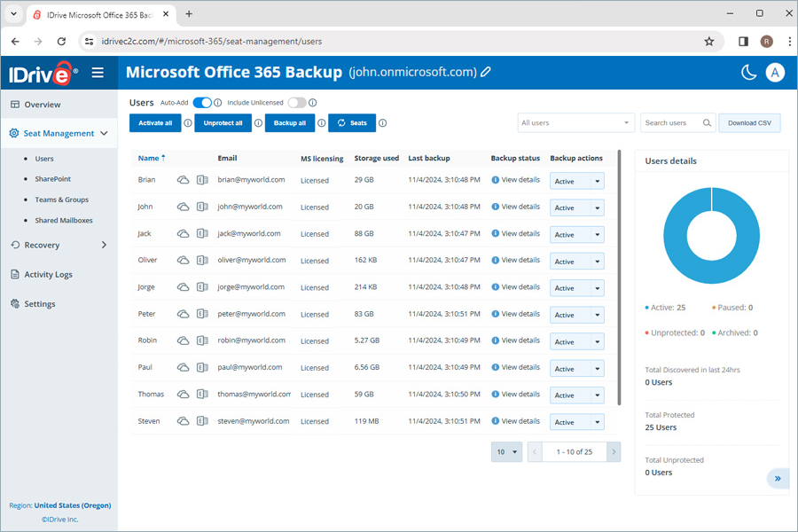Select SharePoint under Seat Management
The height and width of the screenshot is (532, 798).
(x=52, y=178)
